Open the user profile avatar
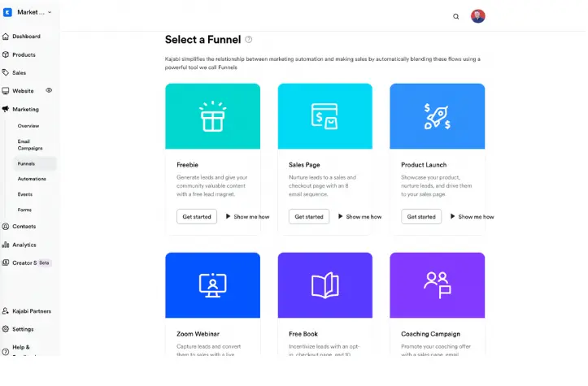The image size is (588, 386). click(x=477, y=16)
